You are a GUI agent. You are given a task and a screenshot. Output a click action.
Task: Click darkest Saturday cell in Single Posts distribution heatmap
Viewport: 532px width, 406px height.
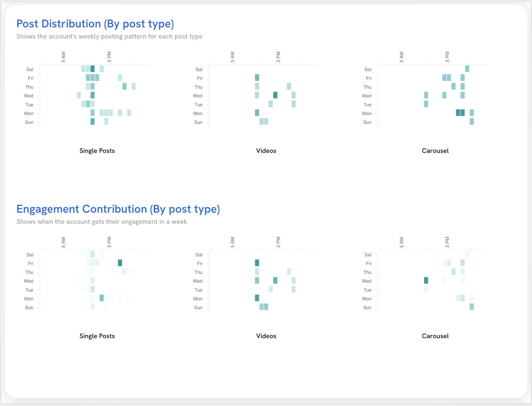(x=93, y=69)
